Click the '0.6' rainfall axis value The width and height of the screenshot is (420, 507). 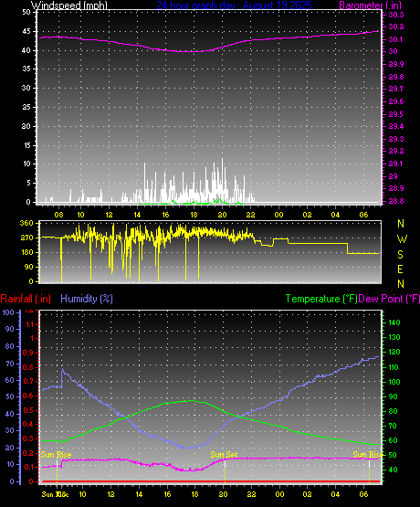tap(28, 396)
